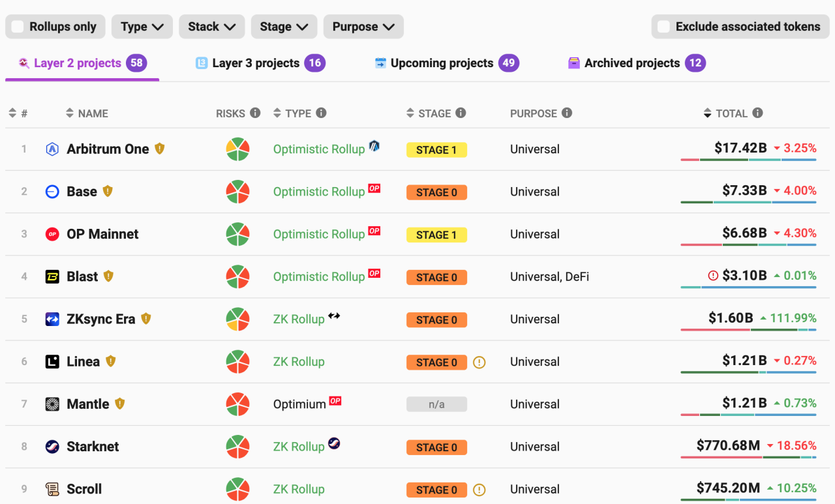The height and width of the screenshot is (504, 835).
Task: Click the shield badge beside ZKsync Era
Action: pos(146,318)
